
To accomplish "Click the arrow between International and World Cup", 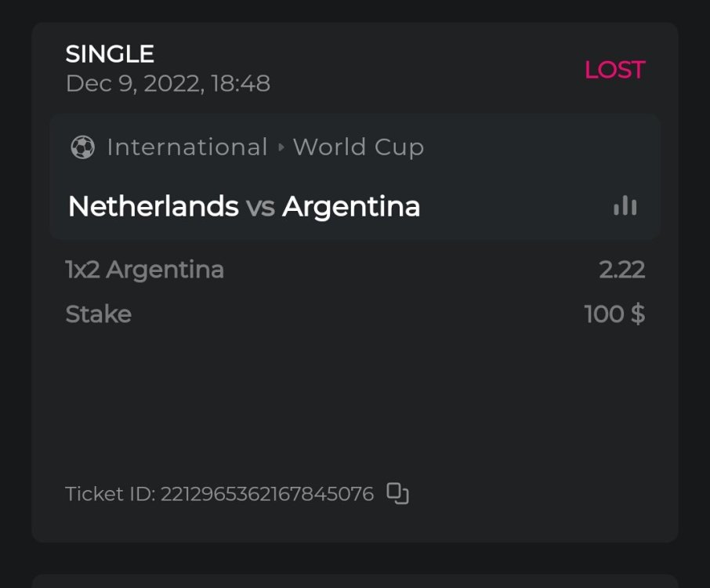I will coord(281,147).
